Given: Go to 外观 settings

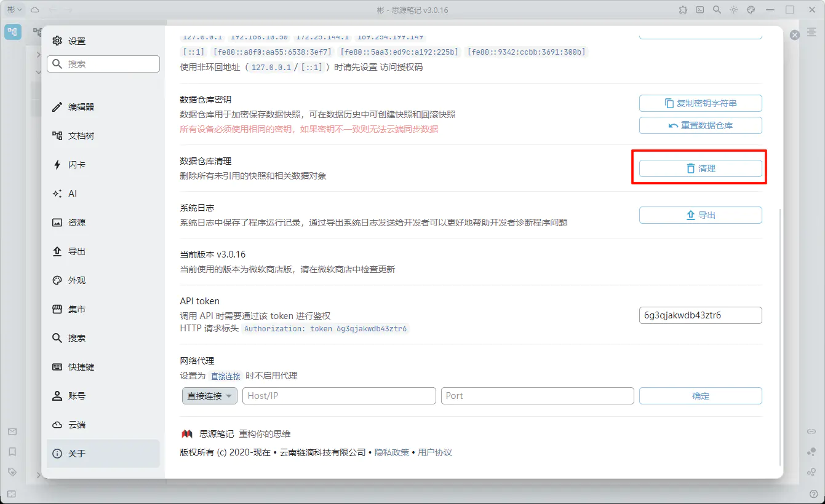Looking at the screenshot, I should click(x=103, y=280).
